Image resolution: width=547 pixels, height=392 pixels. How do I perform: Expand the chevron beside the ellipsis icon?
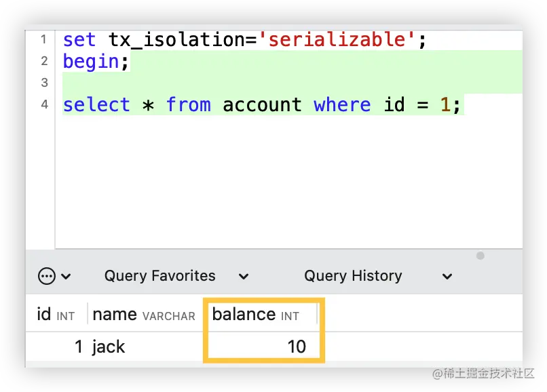tap(66, 277)
